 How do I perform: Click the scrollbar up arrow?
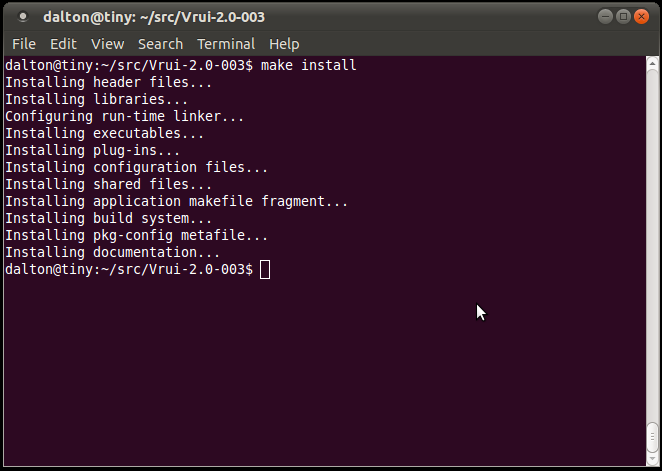point(652,63)
